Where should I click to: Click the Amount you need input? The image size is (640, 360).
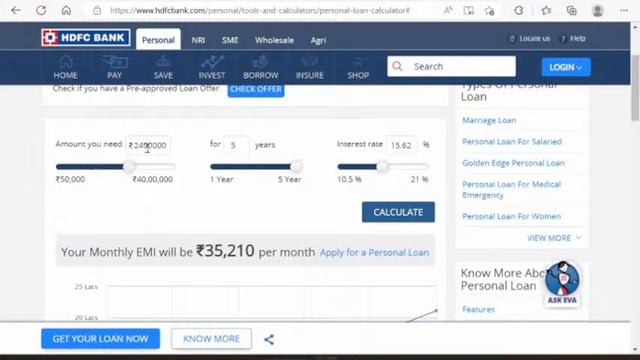[x=148, y=145]
